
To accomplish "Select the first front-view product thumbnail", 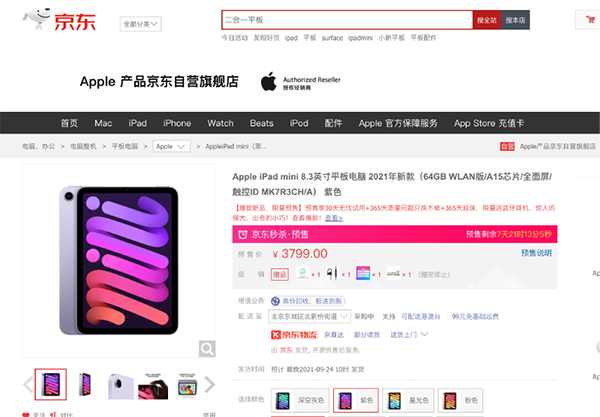I will [x=51, y=384].
